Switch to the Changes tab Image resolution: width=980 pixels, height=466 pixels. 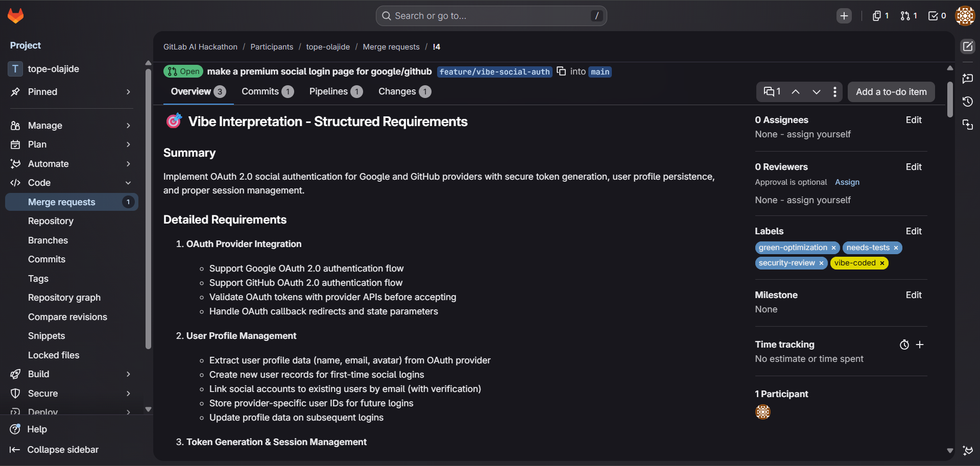(404, 92)
